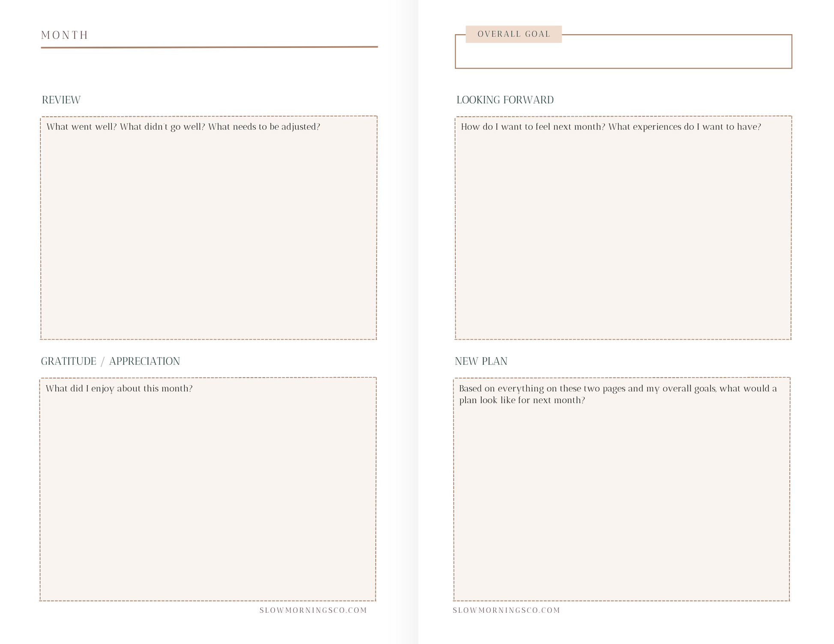Click the 'plan look like for next month?' line
The width and height of the screenshot is (834, 644).
click(522, 400)
